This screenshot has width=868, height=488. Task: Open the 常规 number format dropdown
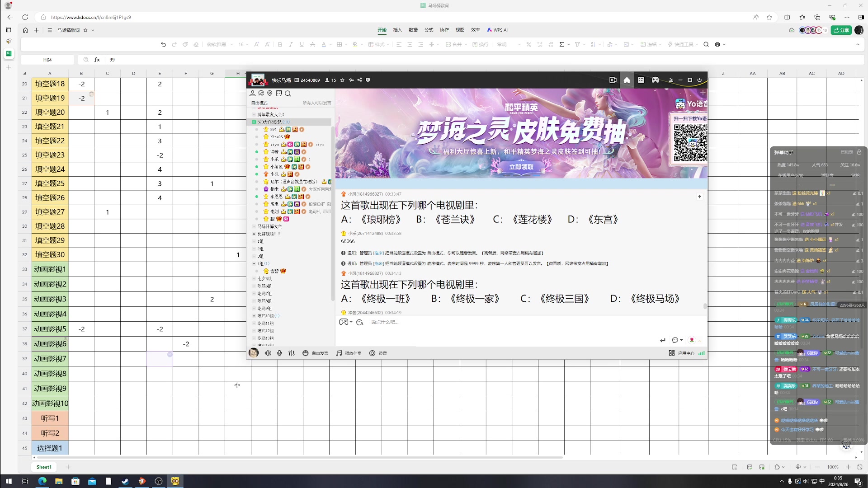coord(509,44)
